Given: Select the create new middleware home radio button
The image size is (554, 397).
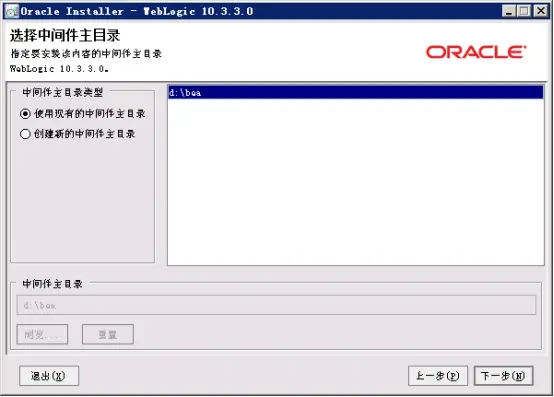Looking at the screenshot, I should pos(25,134).
